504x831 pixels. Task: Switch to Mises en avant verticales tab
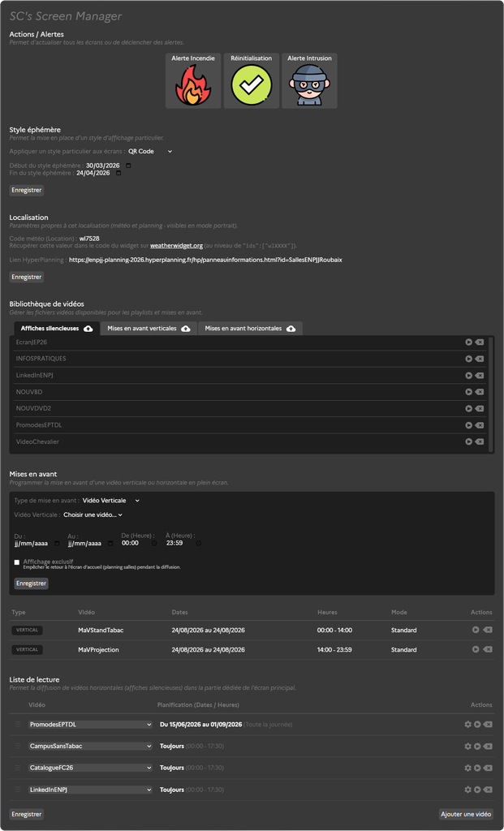[x=149, y=329]
